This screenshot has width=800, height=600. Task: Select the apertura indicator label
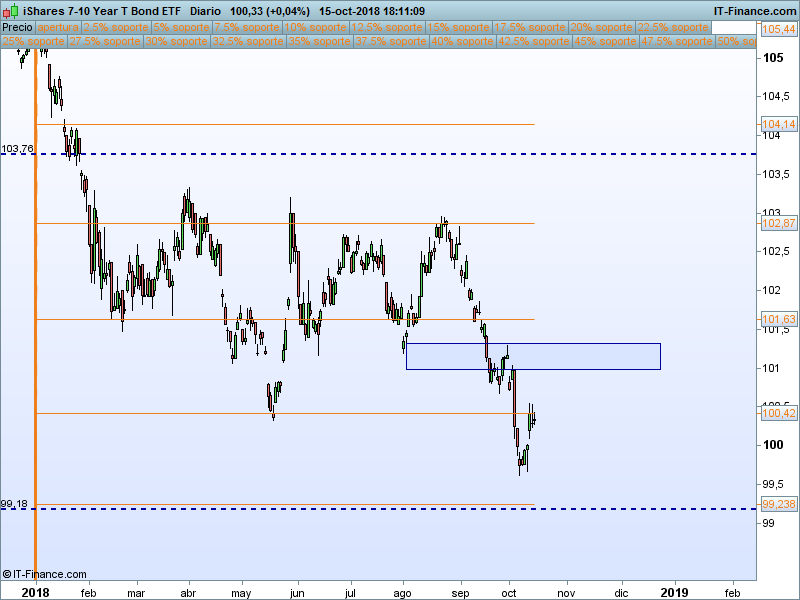(x=58, y=27)
